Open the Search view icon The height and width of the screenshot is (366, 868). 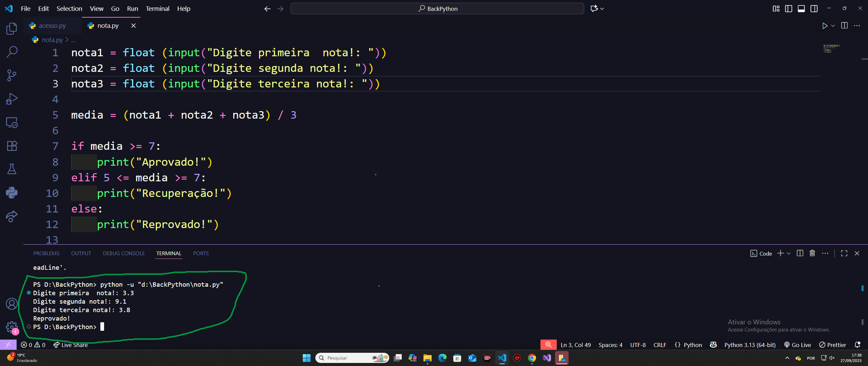[x=12, y=52]
